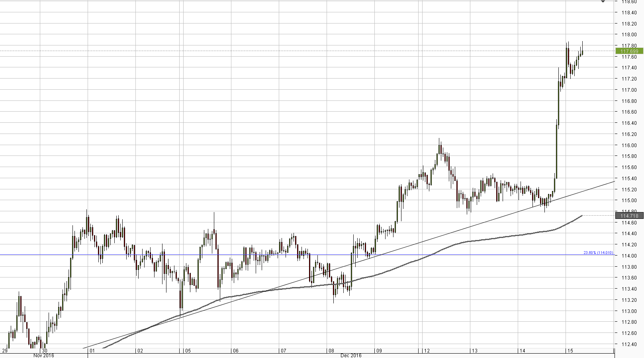Click the 115.20 price axis label
644x358 pixels.
click(629, 190)
